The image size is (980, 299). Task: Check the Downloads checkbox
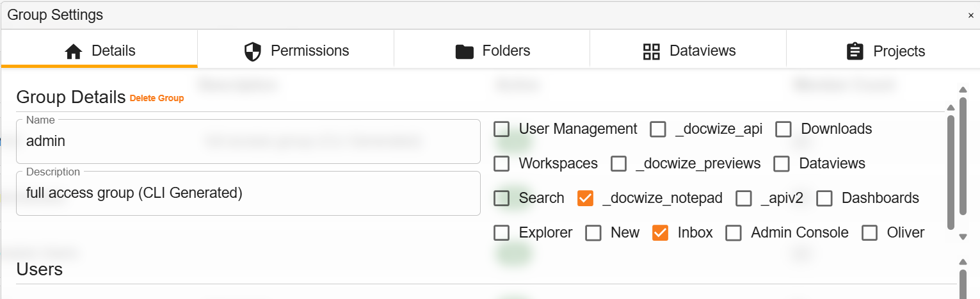pyautogui.click(x=783, y=129)
